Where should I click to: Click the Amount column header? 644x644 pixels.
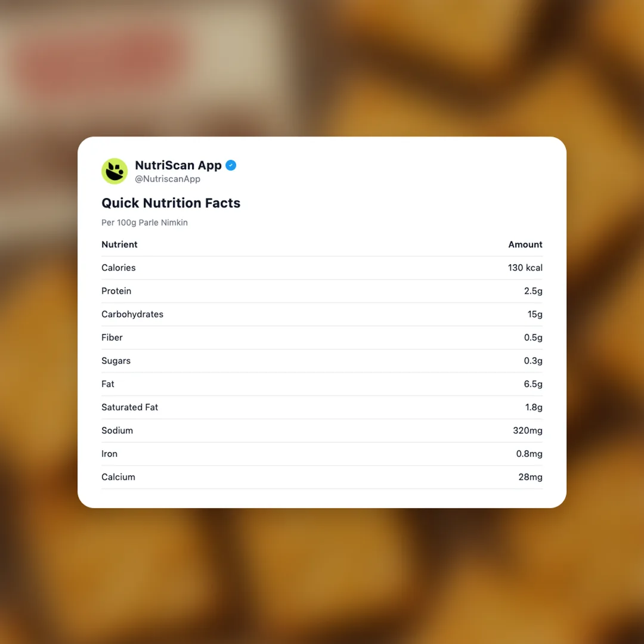click(525, 244)
